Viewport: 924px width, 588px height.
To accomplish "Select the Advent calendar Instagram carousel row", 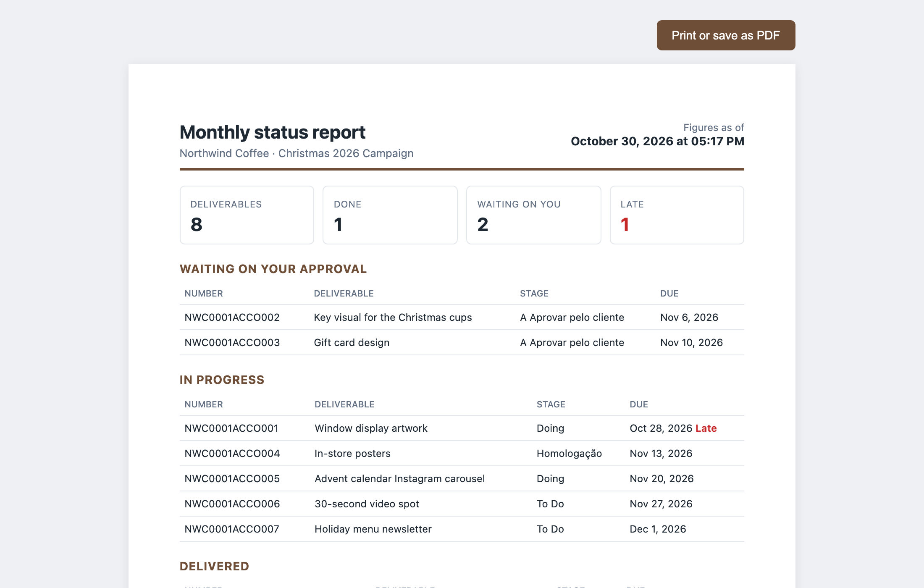I will (x=462, y=479).
